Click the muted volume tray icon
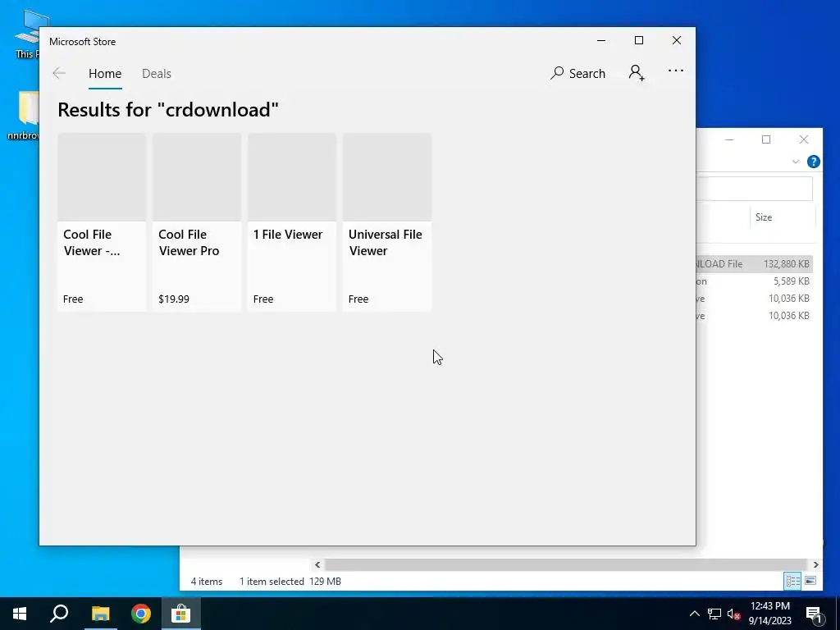The width and height of the screenshot is (840, 630). [x=733, y=614]
